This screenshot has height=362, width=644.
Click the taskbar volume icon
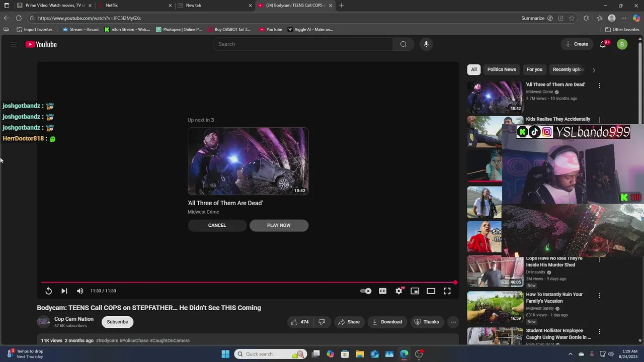click(x=611, y=354)
